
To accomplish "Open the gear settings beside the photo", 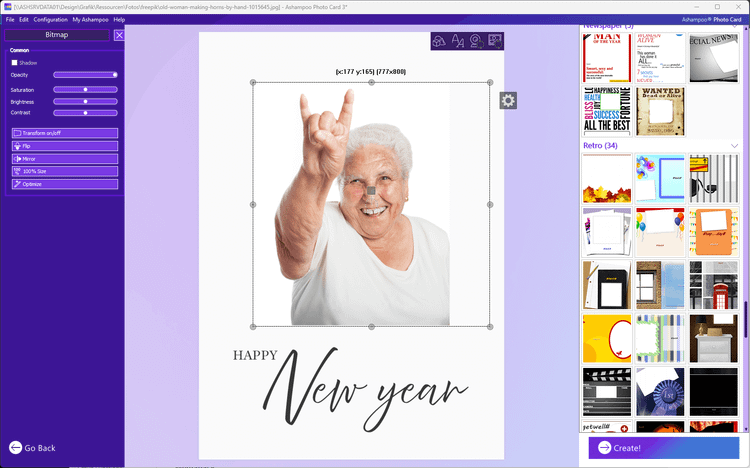I will click(x=508, y=100).
